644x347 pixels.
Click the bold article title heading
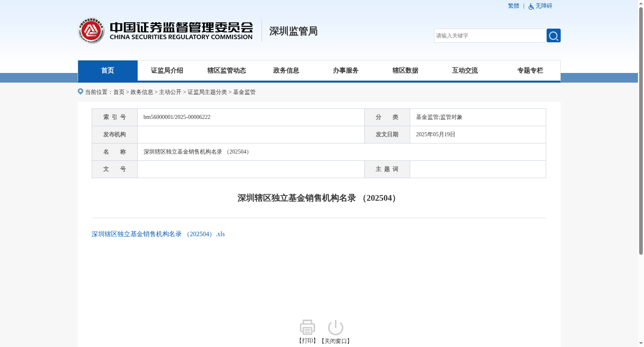[x=319, y=198]
